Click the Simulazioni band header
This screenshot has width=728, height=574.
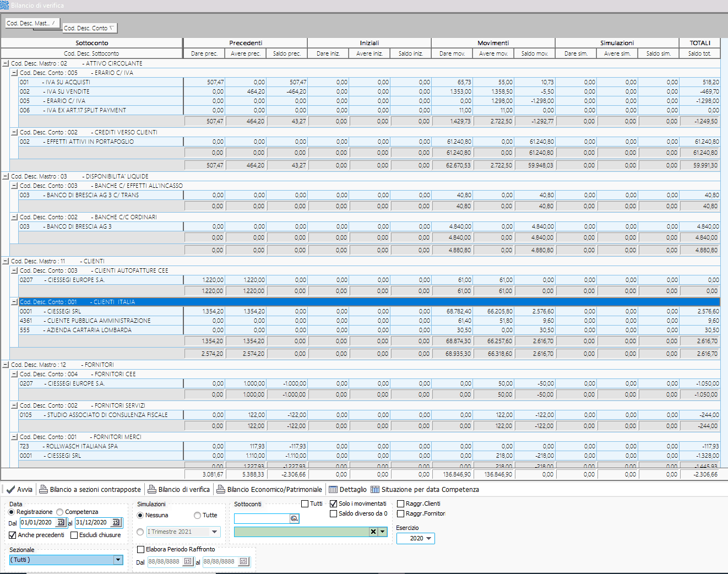point(617,43)
